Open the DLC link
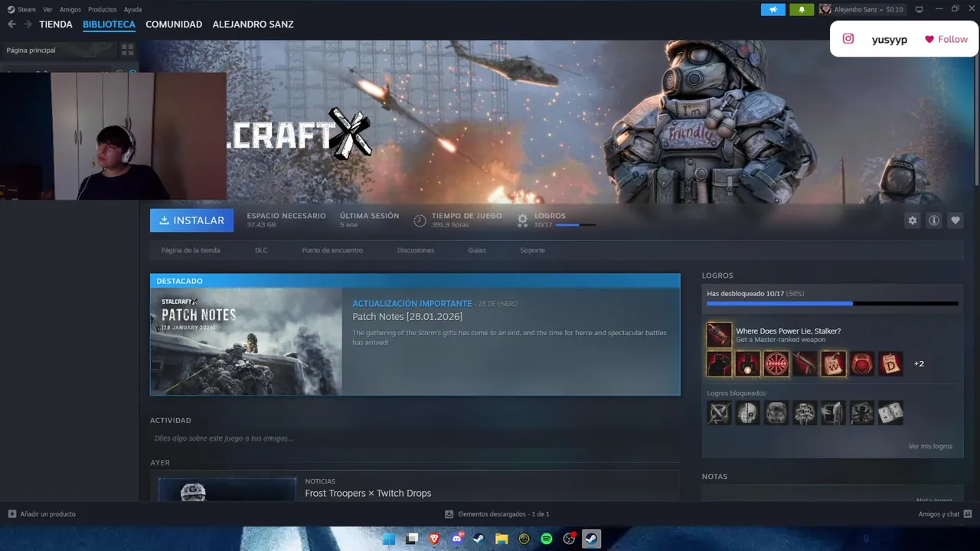 (x=261, y=250)
